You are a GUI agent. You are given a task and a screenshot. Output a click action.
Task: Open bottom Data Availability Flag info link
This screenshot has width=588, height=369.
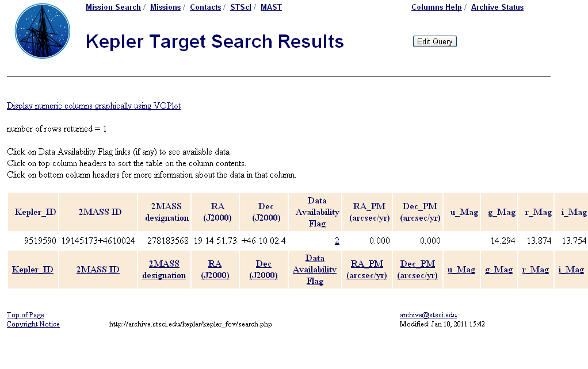[315, 270]
